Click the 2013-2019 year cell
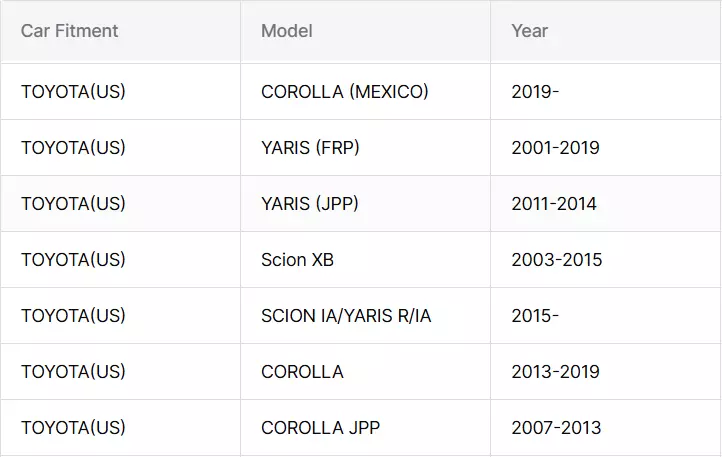722x457 pixels. (x=555, y=372)
